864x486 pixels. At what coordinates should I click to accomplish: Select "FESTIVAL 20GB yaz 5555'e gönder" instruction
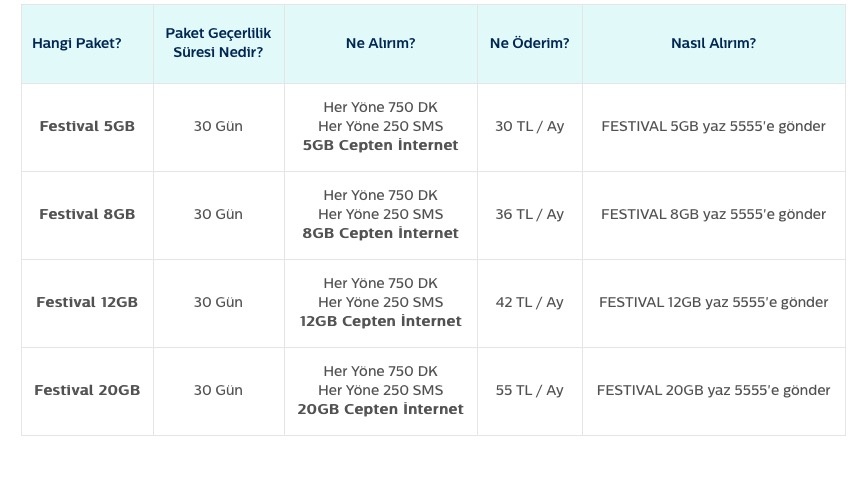(x=713, y=390)
